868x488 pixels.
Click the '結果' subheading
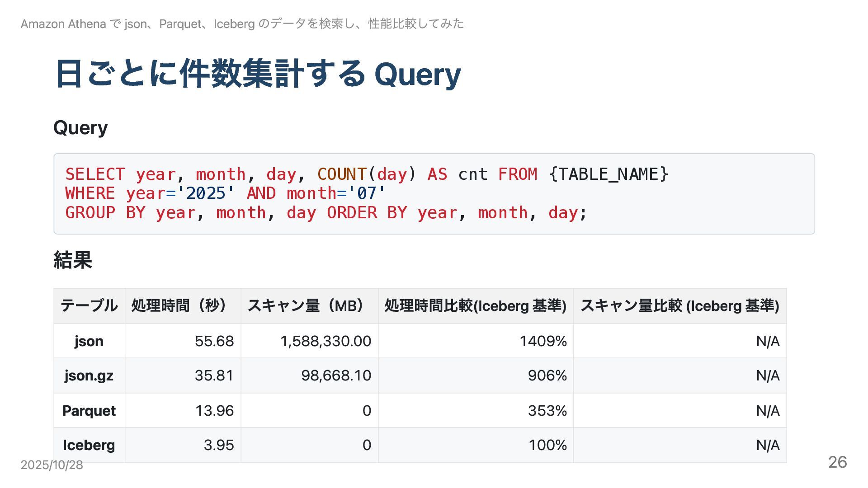tap(73, 260)
